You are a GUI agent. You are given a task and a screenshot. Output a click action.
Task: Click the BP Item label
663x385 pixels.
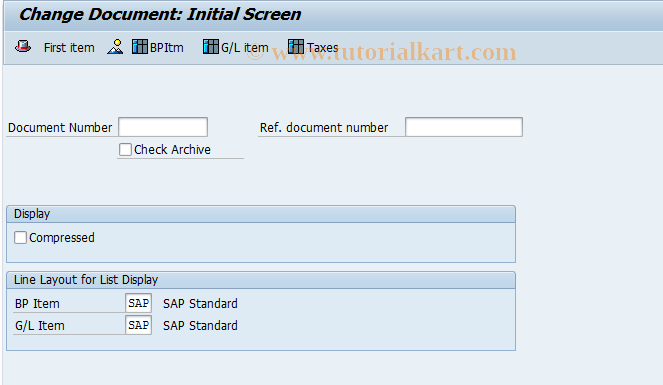pyautogui.click(x=37, y=304)
